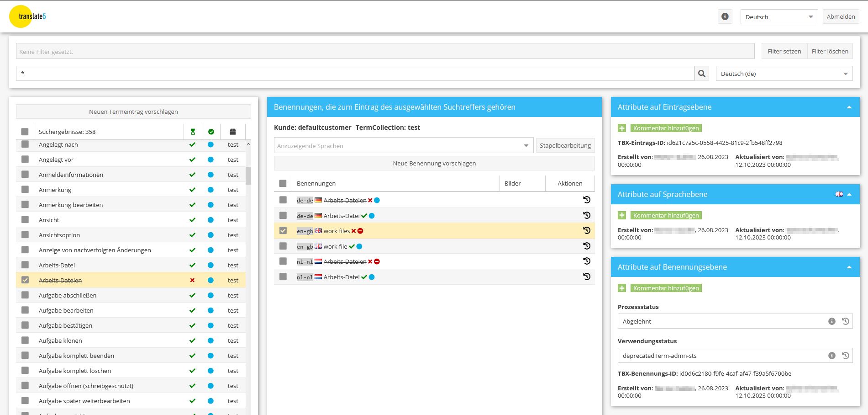Click the info icon beside language selector
This screenshot has height=415, width=868.
(x=725, y=17)
